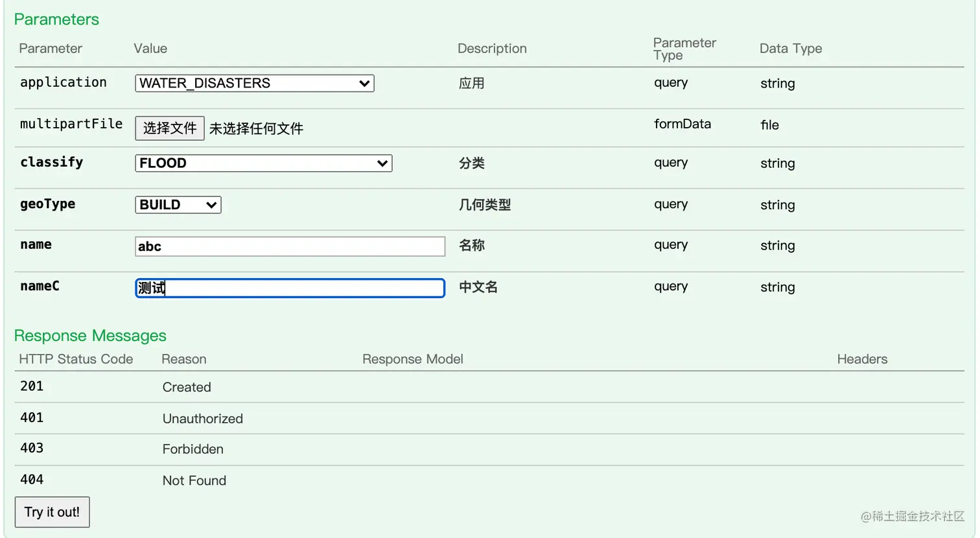Click the 几何类型 description for geoType
Screen dimensions: 980x538
coord(485,205)
